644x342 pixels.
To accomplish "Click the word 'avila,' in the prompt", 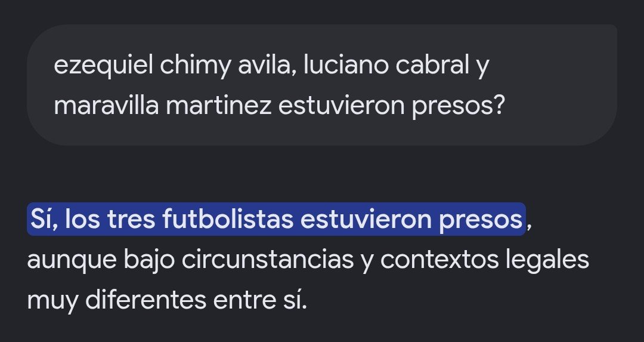I will click(267, 65).
